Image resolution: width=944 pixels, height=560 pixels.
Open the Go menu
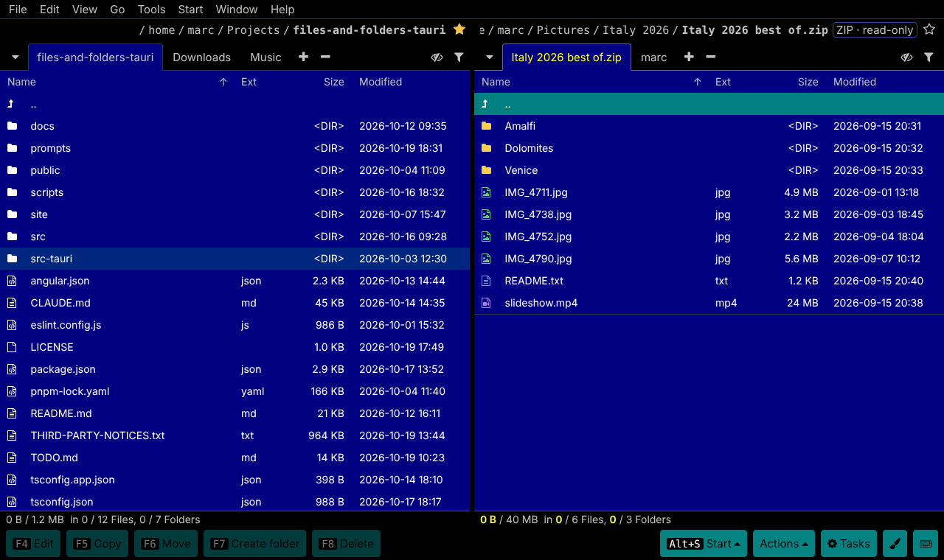point(117,10)
